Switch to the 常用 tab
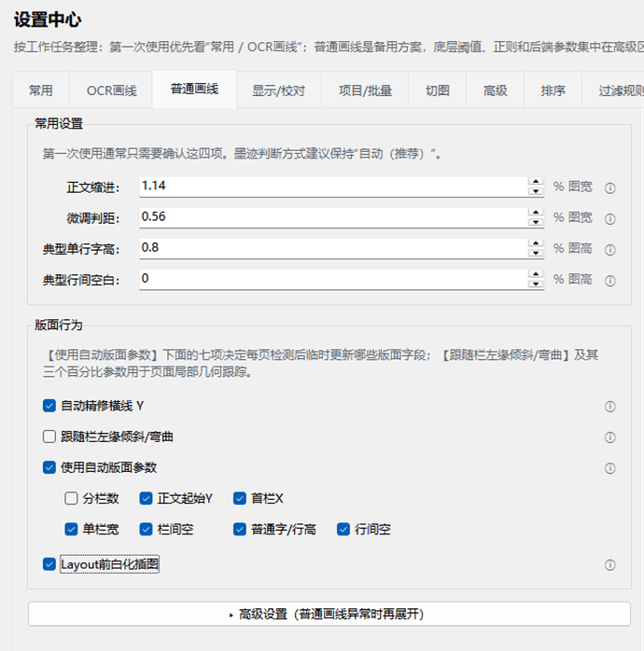 point(41,90)
